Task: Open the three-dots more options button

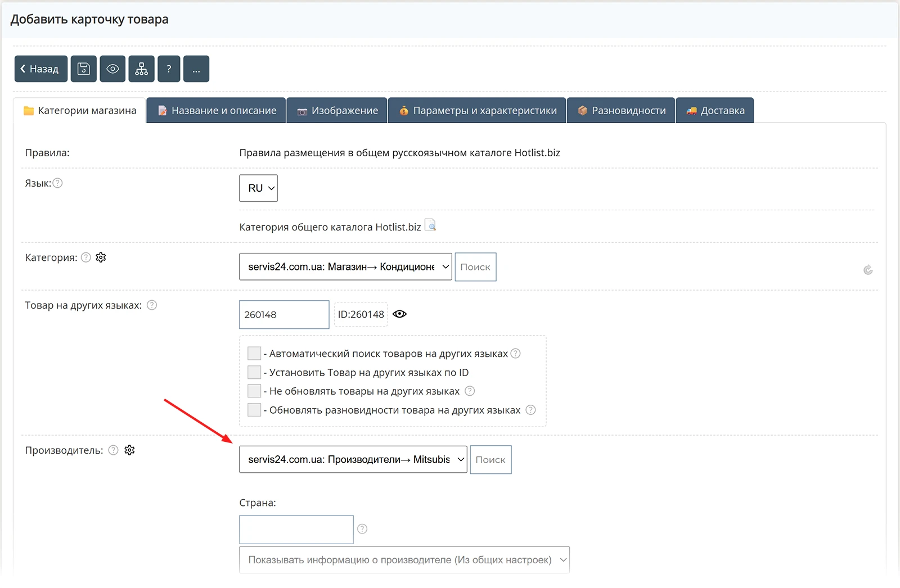Action: [196, 69]
